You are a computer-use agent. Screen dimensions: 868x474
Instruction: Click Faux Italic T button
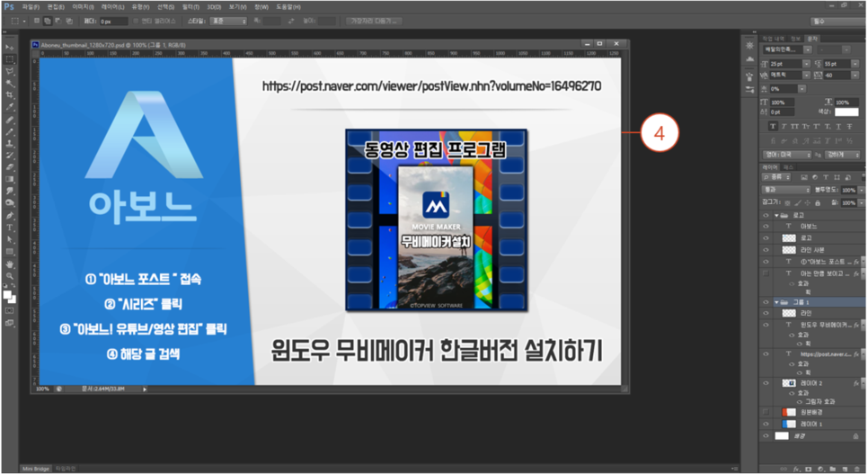tap(784, 127)
